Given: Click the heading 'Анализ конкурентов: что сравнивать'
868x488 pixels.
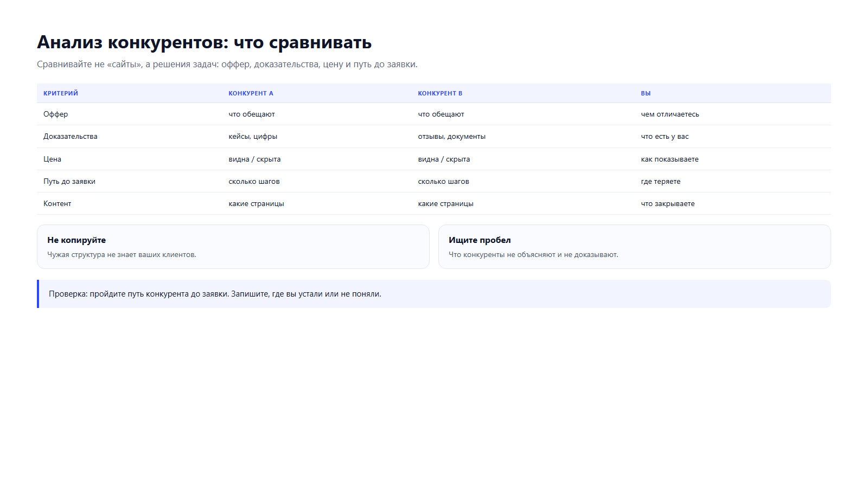Looking at the screenshot, I should point(204,42).
